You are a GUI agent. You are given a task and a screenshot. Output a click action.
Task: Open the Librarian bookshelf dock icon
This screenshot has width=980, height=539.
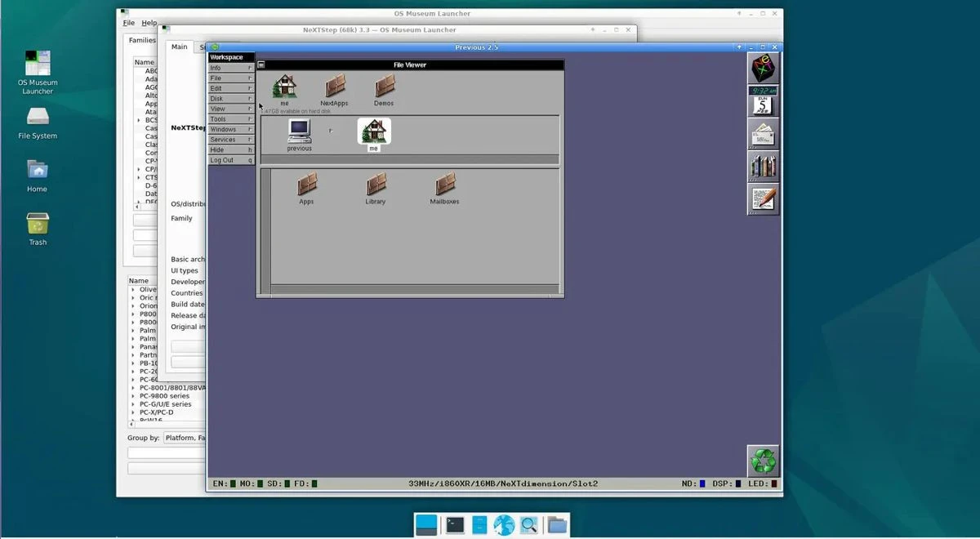pos(764,166)
